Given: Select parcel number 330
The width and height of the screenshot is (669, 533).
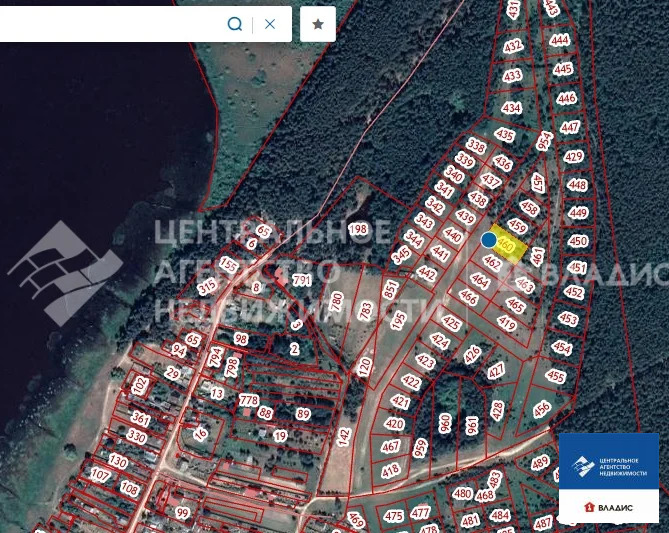Looking at the screenshot, I should click(x=137, y=436).
